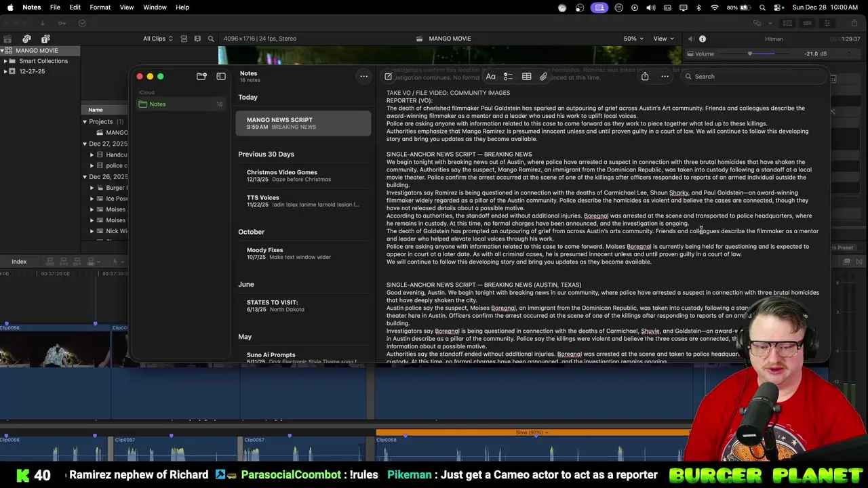Viewport: 868px width, 488px height.
Task: Open the Help menu
Action: click(x=182, y=7)
